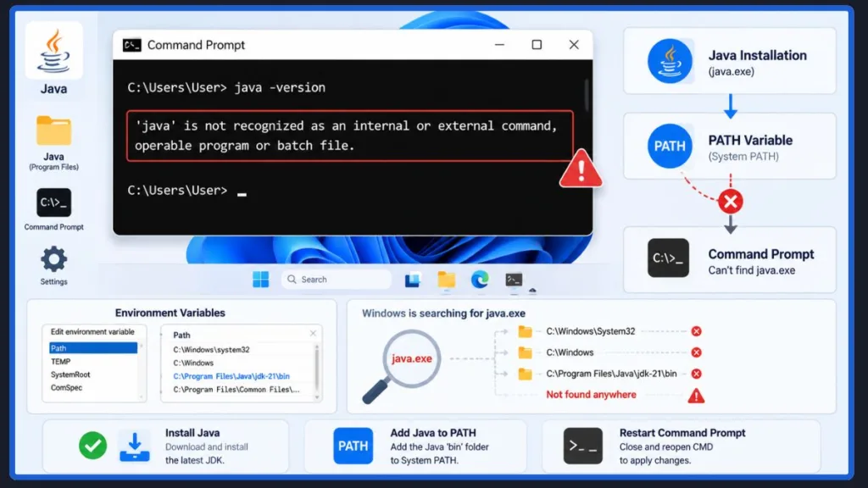Open the Settings gear icon
Screen dimensions: 868x488
[53, 259]
